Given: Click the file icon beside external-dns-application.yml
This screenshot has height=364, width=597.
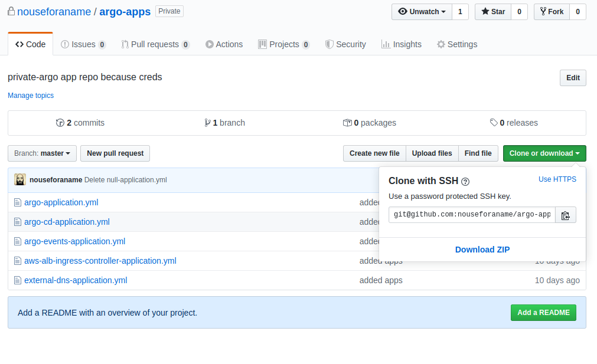Looking at the screenshot, I should (x=18, y=280).
